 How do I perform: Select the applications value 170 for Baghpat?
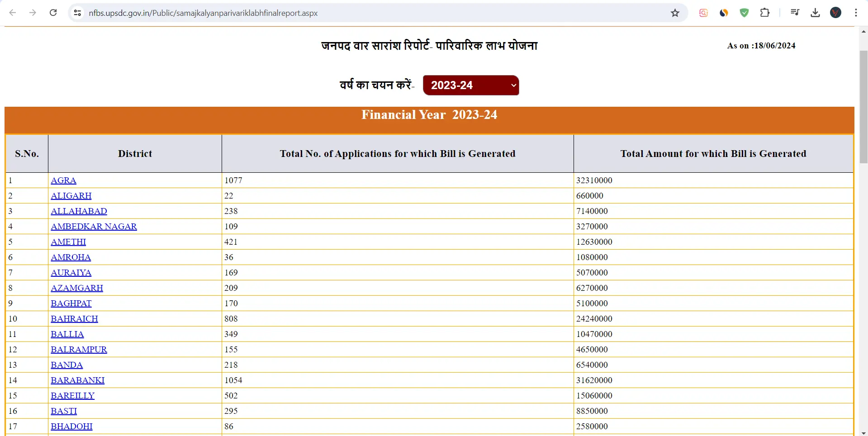231,303
